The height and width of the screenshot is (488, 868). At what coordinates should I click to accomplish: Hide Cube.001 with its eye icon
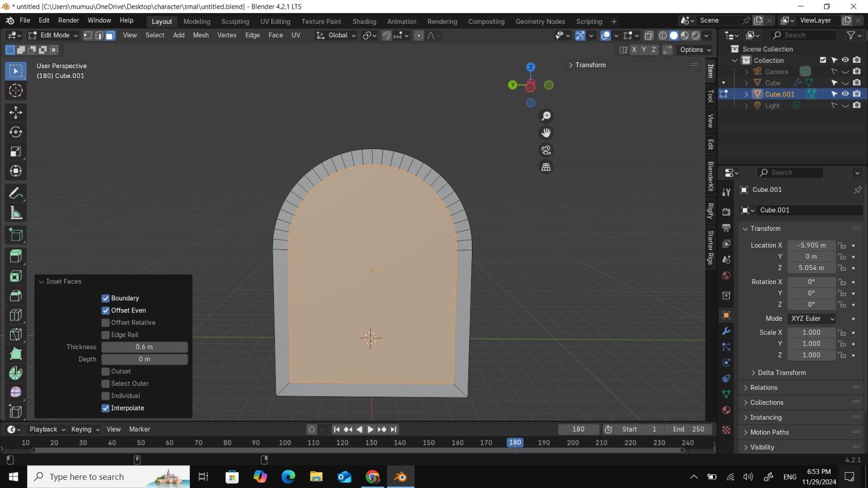coord(845,94)
